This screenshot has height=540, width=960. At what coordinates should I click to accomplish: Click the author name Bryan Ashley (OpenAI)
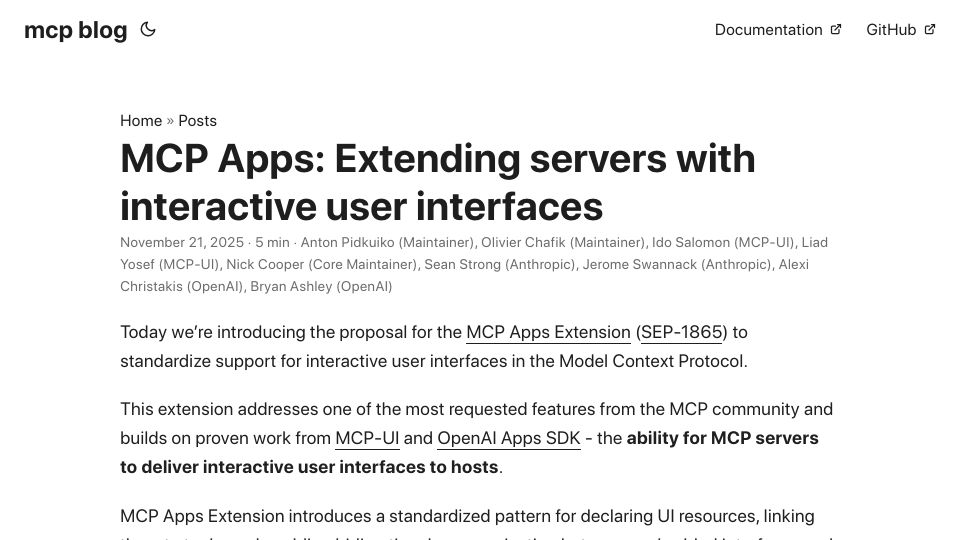click(321, 287)
